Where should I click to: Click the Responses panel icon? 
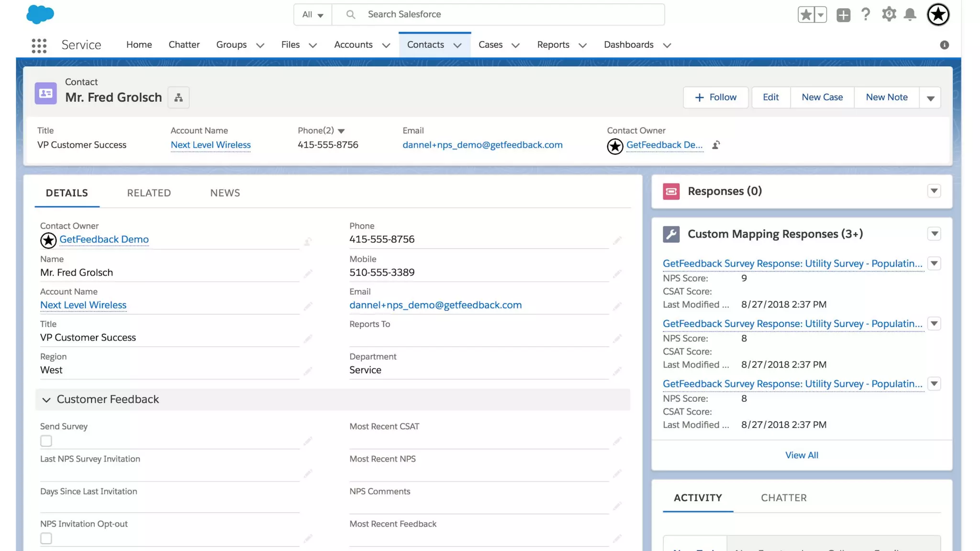coord(671,191)
